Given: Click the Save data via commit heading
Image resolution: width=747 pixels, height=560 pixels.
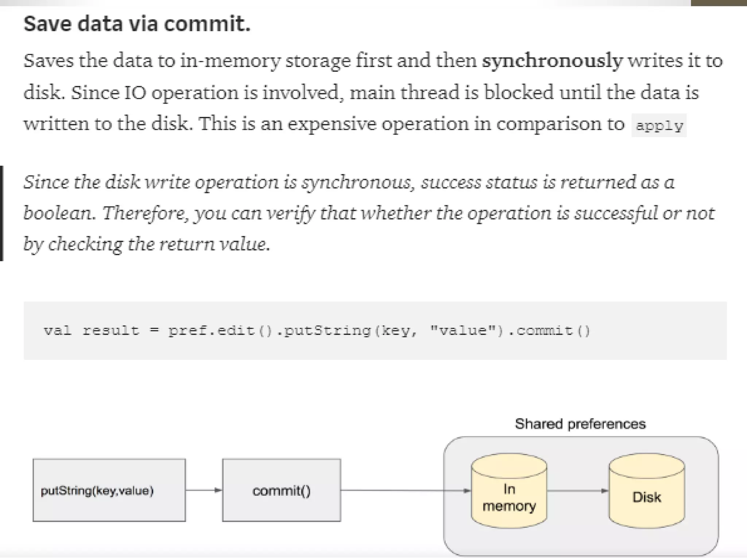Looking at the screenshot, I should coord(137,24).
